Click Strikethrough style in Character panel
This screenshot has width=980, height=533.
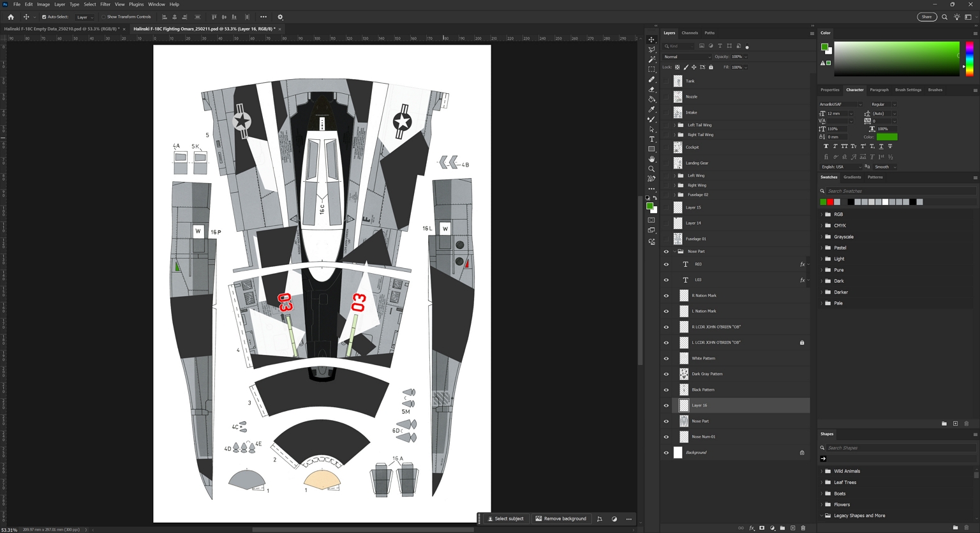coord(890,146)
